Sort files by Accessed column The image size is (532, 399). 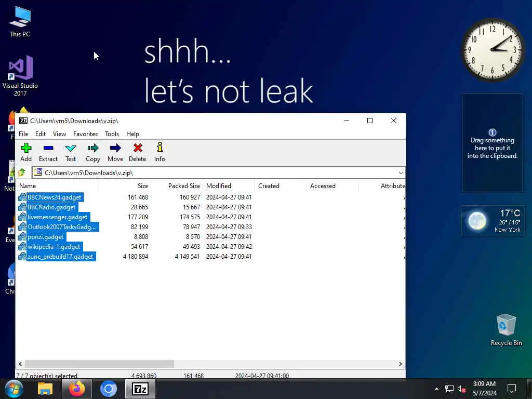pos(332,186)
